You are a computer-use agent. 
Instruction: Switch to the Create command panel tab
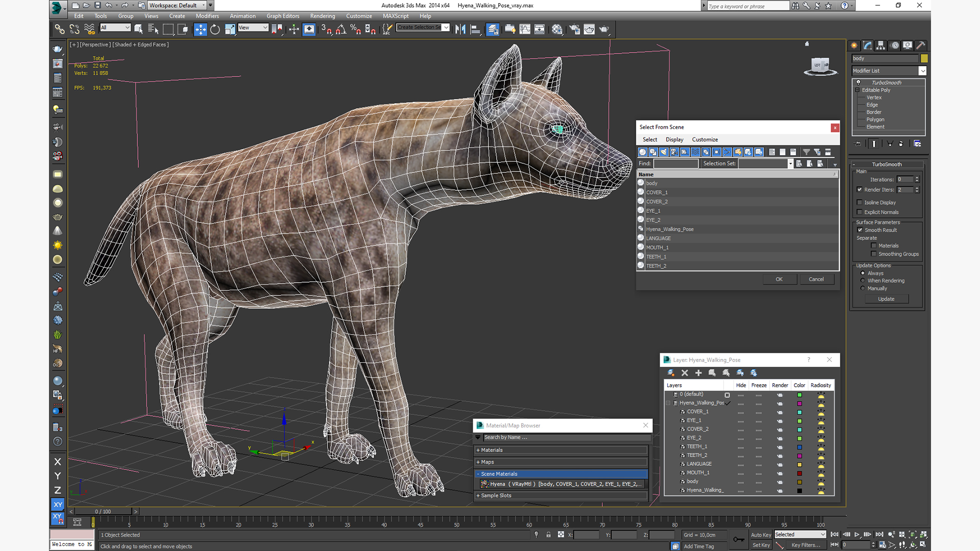pos(854,45)
